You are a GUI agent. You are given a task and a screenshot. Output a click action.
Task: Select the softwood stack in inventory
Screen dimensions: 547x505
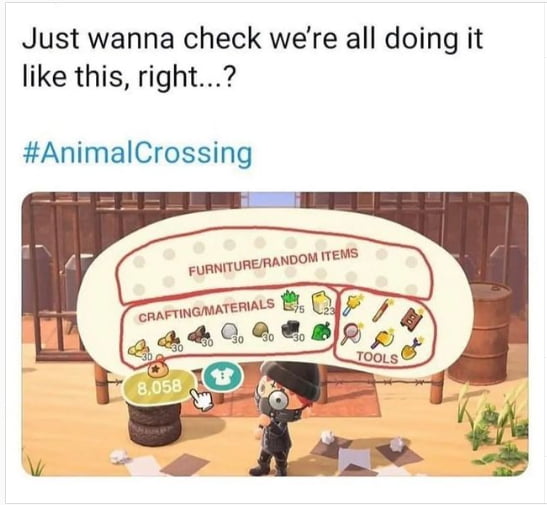137,349
